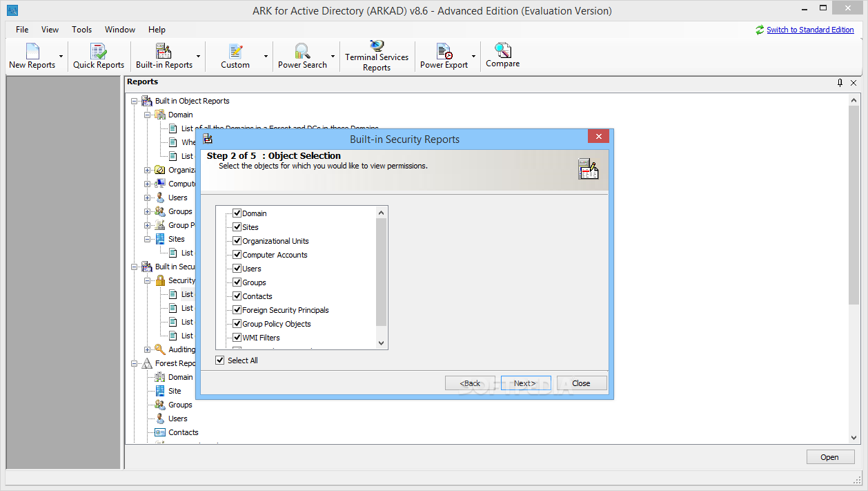
Task: Toggle the Contacts checkbox in the dialog
Action: tap(237, 296)
